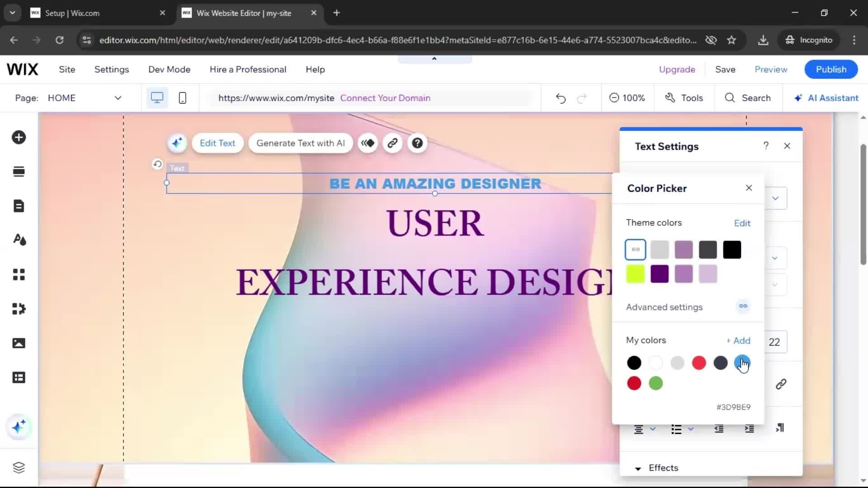Open the Pages & Menu sidebar icon
868x488 pixels.
coord(19,206)
